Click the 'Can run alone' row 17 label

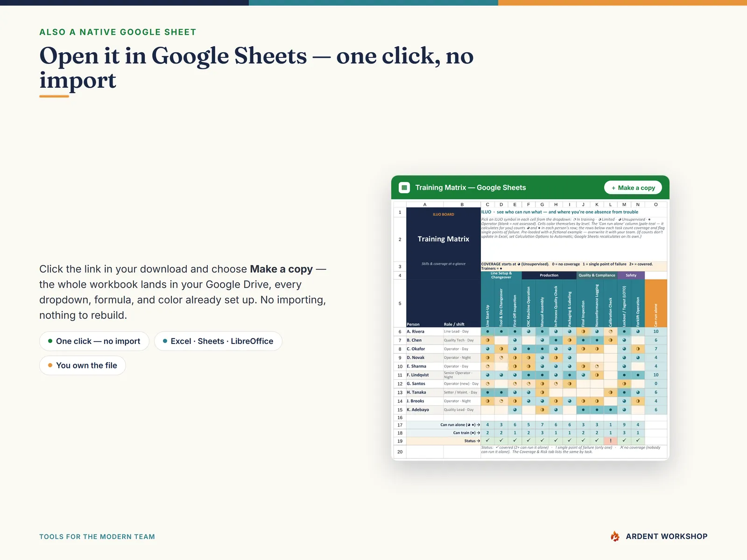pos(444,425)
